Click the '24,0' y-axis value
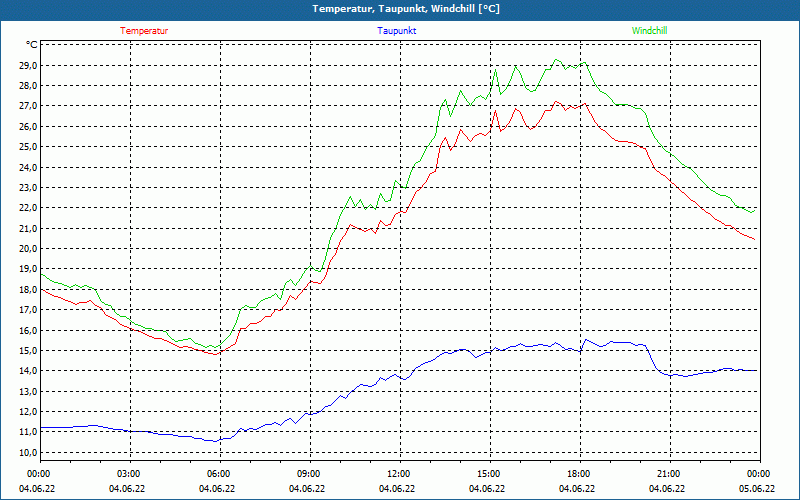800x500 pixels. click(28, 167)
